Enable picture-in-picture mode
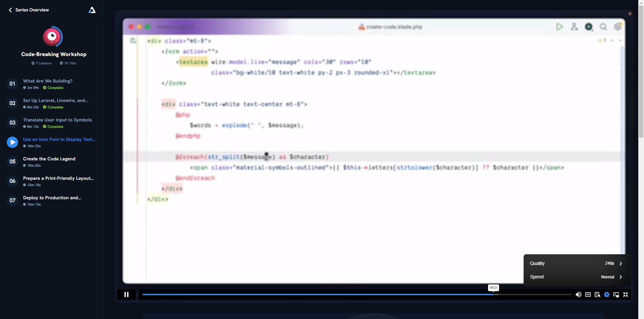The width and height of the screenshot is (644, 319). click(x=616, y=295)
